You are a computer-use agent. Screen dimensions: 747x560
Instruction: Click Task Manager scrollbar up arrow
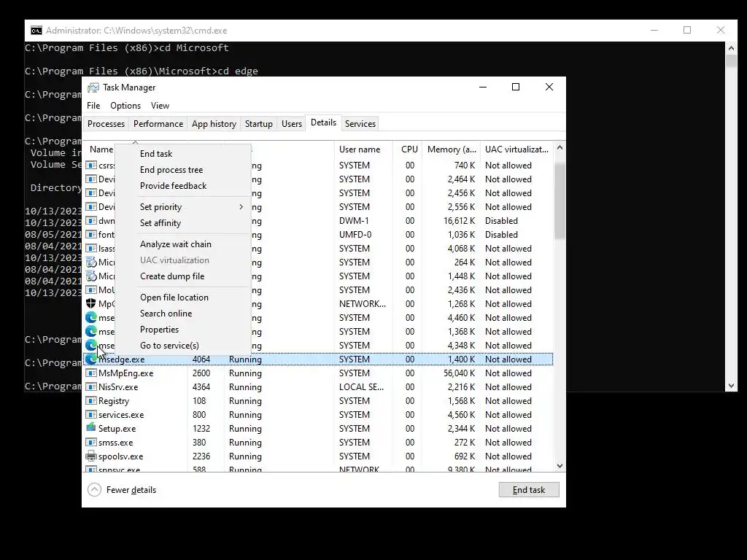click(560, 148)
